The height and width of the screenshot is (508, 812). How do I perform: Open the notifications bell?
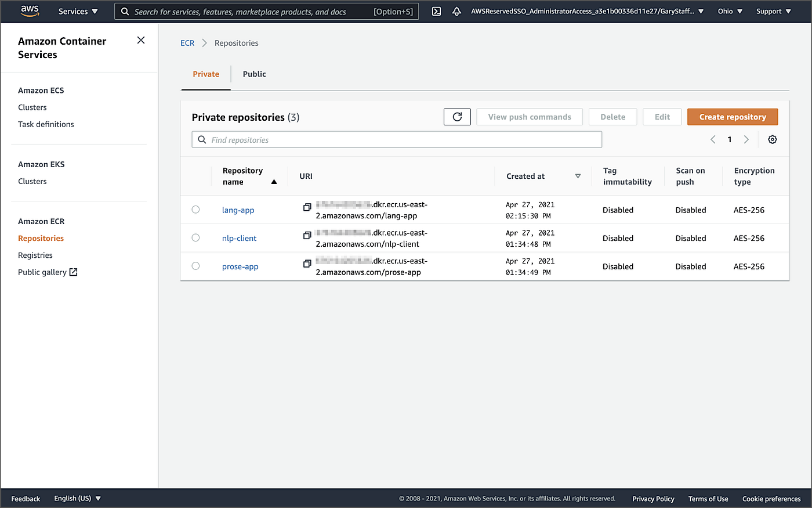[456, 11]
